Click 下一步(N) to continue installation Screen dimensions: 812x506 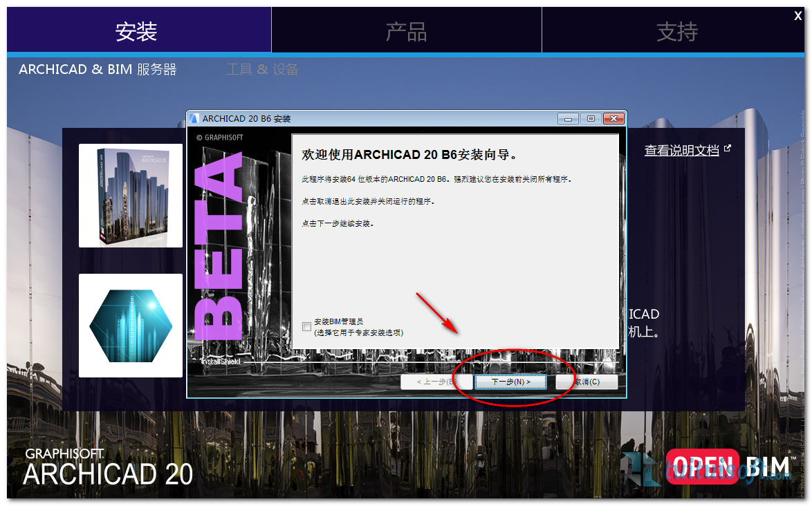pyautogui.click(x=510, y=382)
